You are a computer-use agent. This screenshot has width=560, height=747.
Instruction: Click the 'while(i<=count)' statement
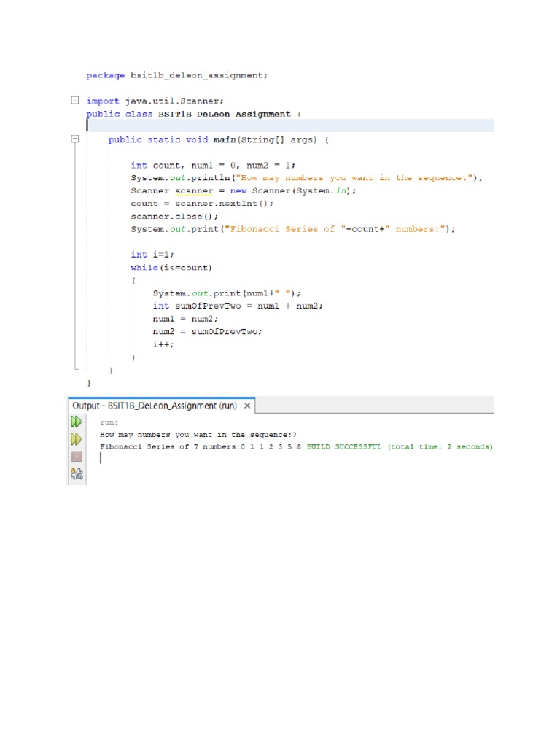171,268
